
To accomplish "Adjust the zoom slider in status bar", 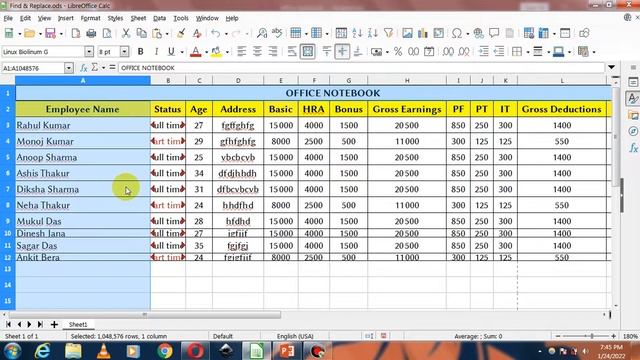I will point(585,336).
